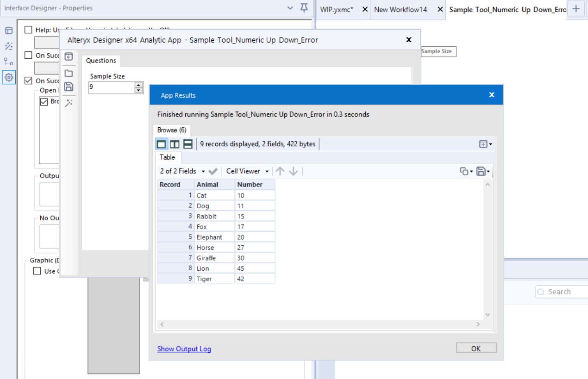Enable the Help checkbox in Properties
This screenshot has height=379, width=588.
29,30
